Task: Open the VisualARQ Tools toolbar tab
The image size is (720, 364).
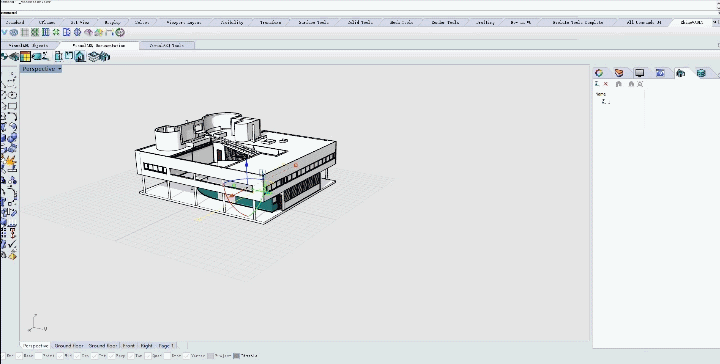Action: (x=167, y=45)
